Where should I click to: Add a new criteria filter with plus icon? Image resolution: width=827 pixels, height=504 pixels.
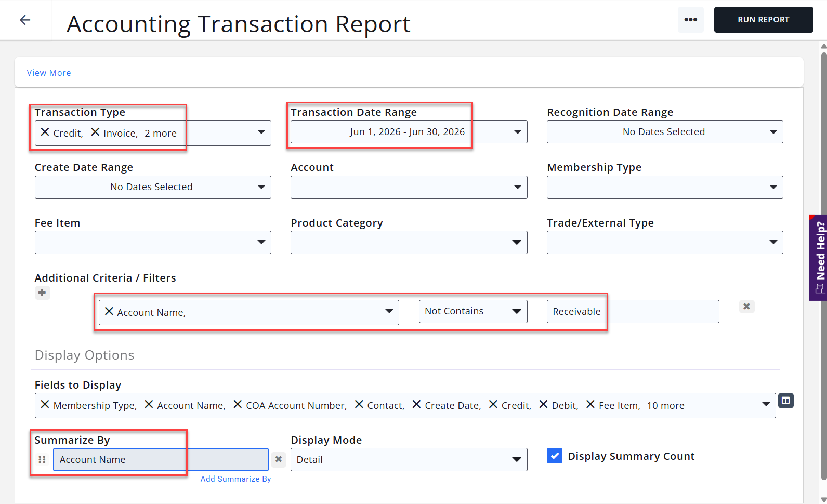coord(42,293)
